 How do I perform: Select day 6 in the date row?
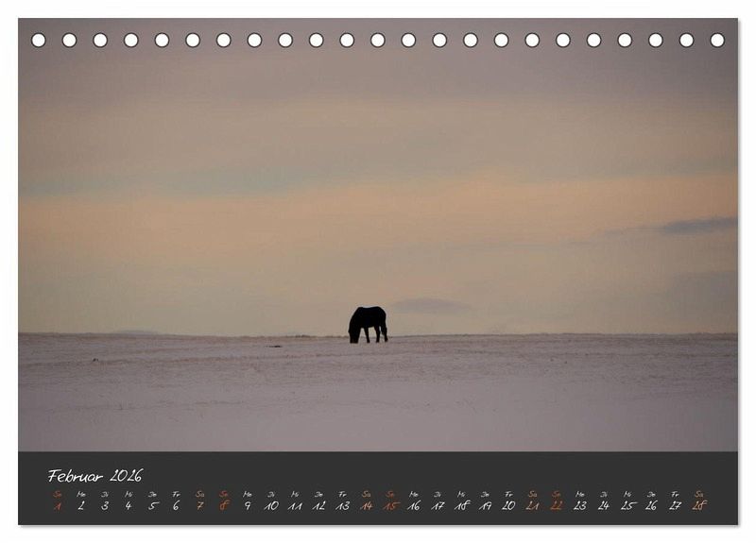point(176,505)
